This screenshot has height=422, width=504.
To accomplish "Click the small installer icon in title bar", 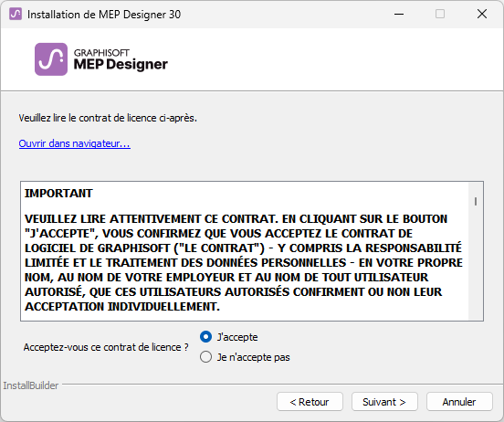I will click(16, 14).
